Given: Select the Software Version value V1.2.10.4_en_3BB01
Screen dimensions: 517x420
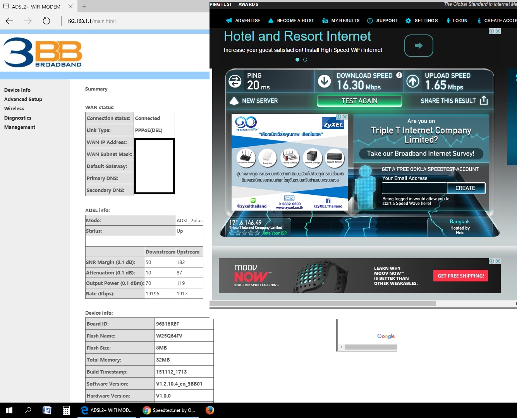Looking at the screenshot, I should click(179, 384).
